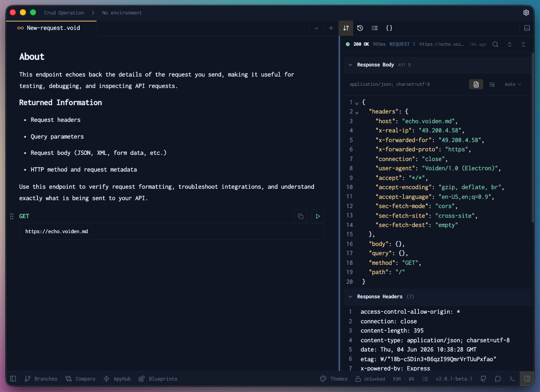The height and width of the screenshot is (392, 540).
Task: Open the request history clock icon
Action: coord(360,28)
